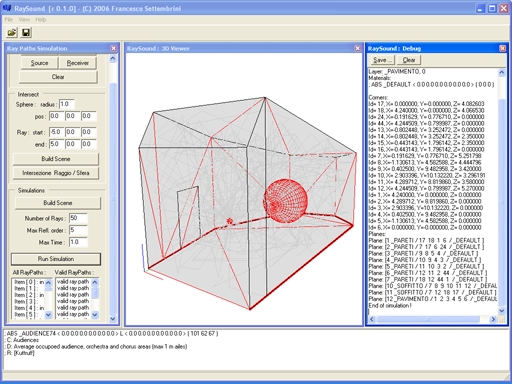Focus the Sphere radius field
This screenshot has height=384, width=512.
[67, 104]
